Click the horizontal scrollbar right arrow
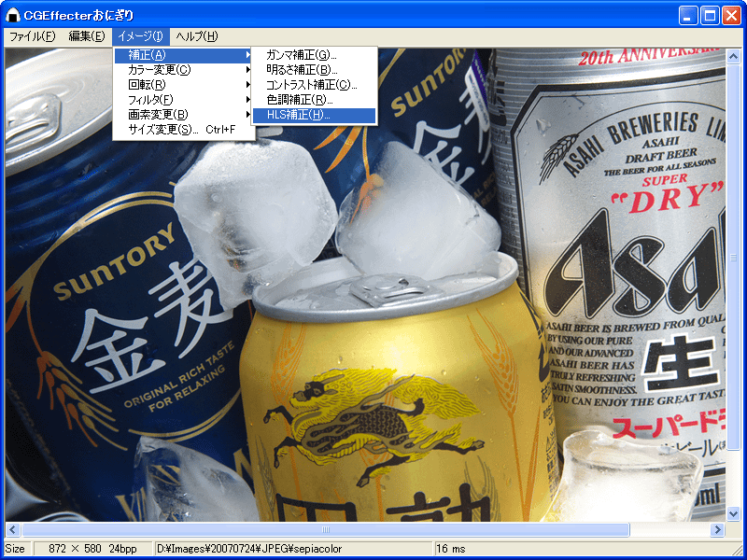The width and height of the screenshot is (747, 560). [717, 529]
